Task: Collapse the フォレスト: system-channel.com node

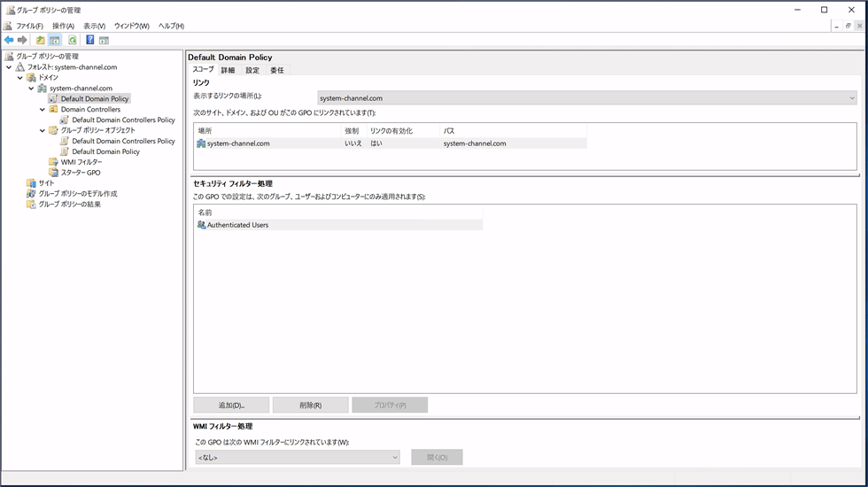Action: 9,67
